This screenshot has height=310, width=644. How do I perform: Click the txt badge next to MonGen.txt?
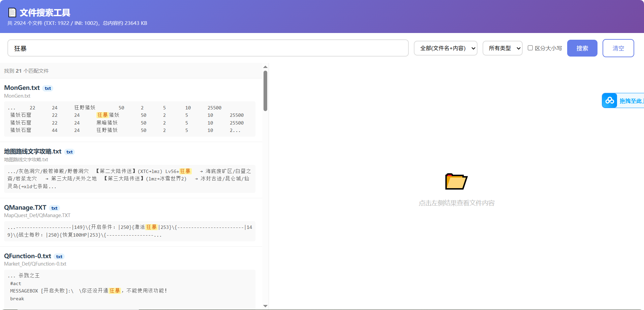coord(48,88)
